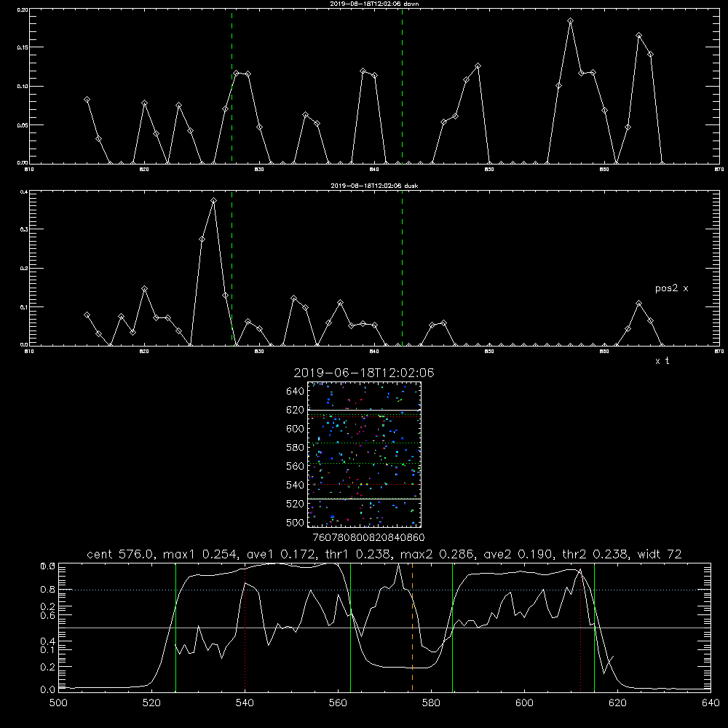Click the tallest diamond peak in the dawn plot
728x728 pixels.
(x=571, y=21)
